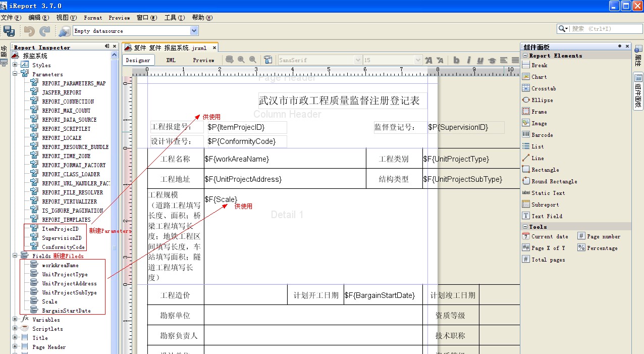Click the format painter tool icon
Viewport: 644px width, 354px height.
point(268,60)
